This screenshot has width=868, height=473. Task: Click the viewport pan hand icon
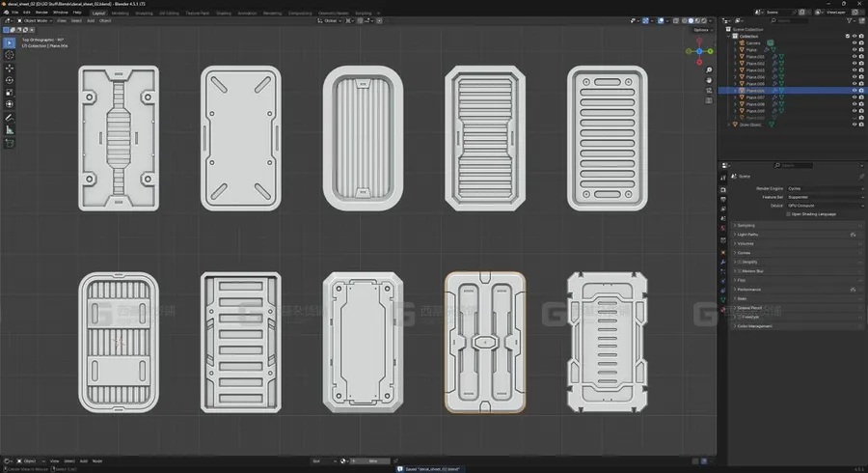[x=709, y=80]
